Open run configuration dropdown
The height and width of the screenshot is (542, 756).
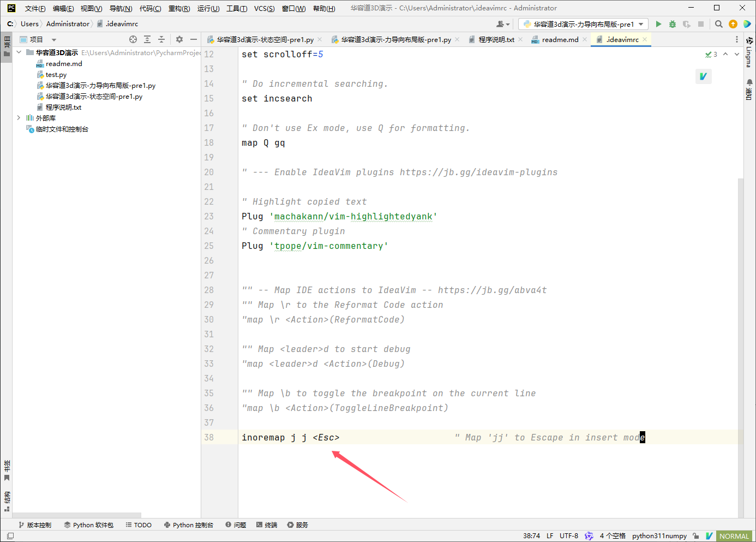583,24
